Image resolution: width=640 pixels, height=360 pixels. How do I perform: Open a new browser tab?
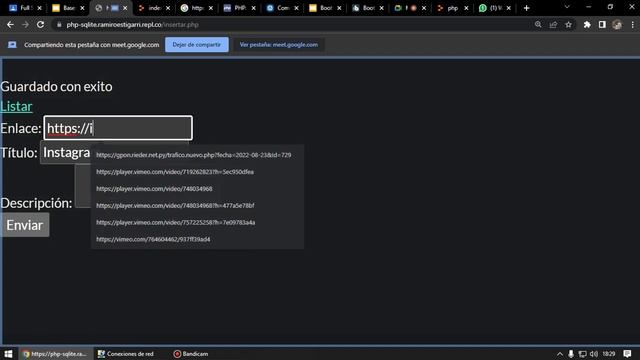click(527, 8)
